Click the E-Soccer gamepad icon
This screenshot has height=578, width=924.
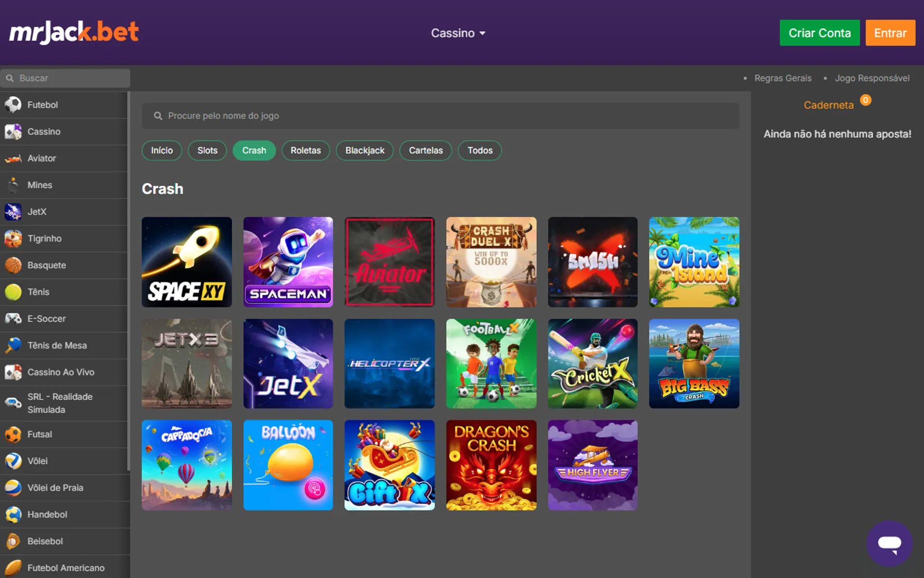click(13, 318)
